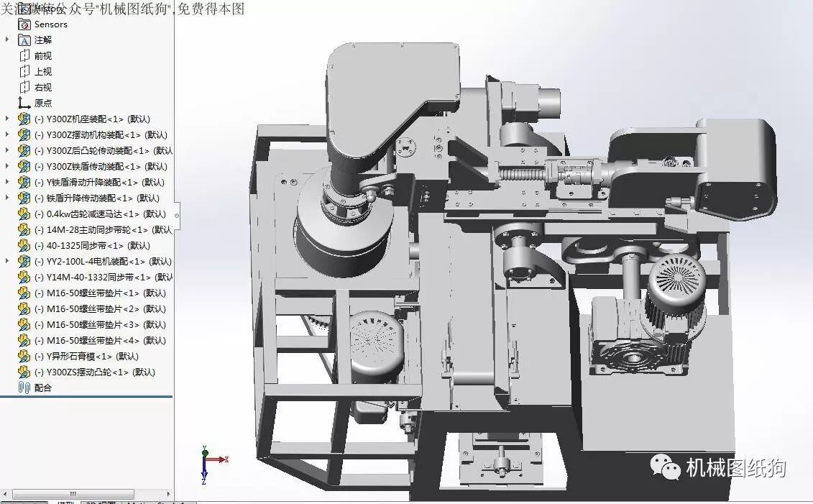
Task: Expand the Y300Z机座装配 subassembly
Action: [x=7, y=119]
